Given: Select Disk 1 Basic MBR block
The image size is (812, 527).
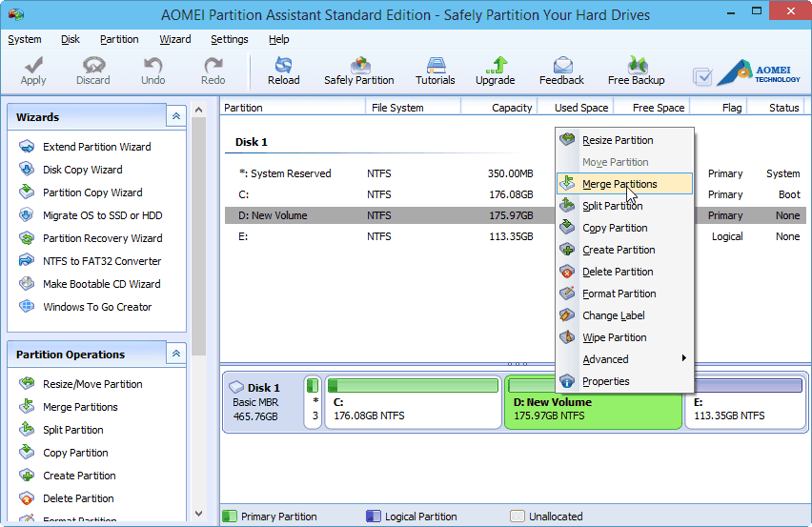Looking at the screenshot, I should pyautogui.click(x=262, y=402).
